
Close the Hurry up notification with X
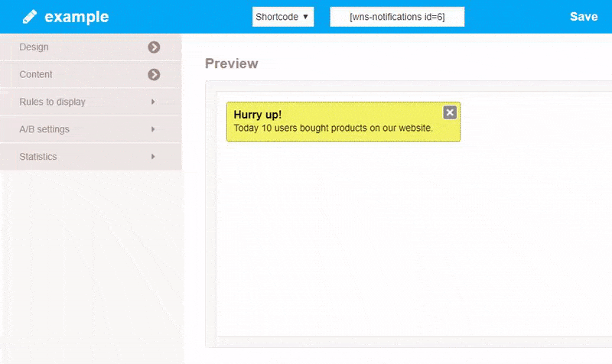[x=450, y=112]
